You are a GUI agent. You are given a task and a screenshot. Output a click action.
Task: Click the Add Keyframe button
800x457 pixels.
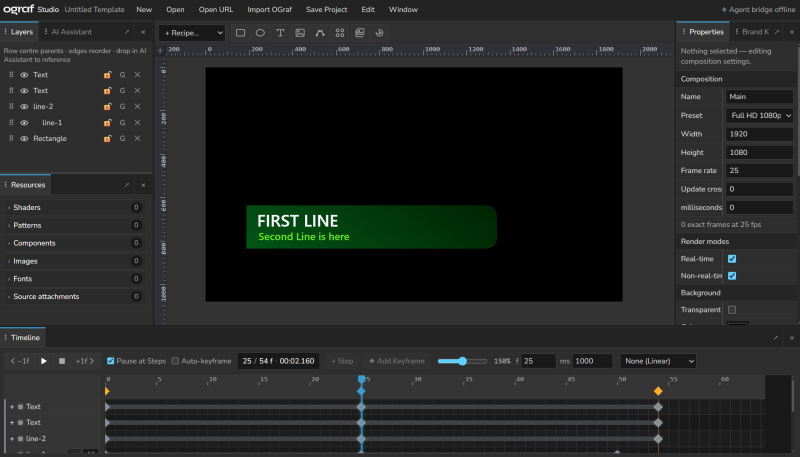pos(397,361)
